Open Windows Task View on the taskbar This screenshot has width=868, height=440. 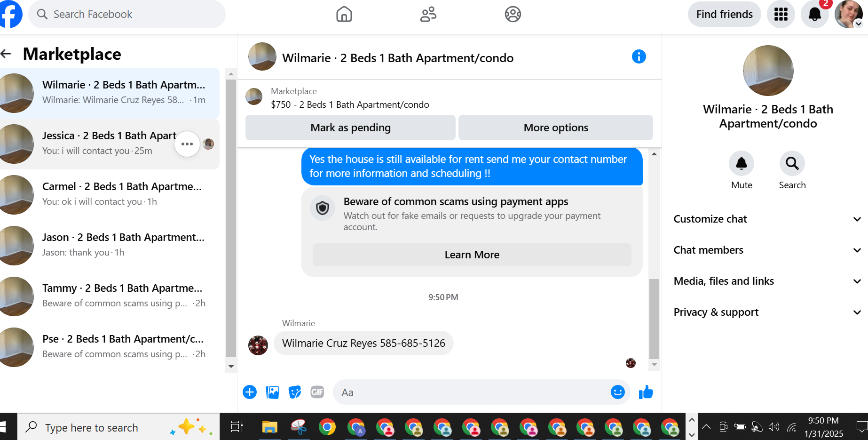click(x=237, y=427)
